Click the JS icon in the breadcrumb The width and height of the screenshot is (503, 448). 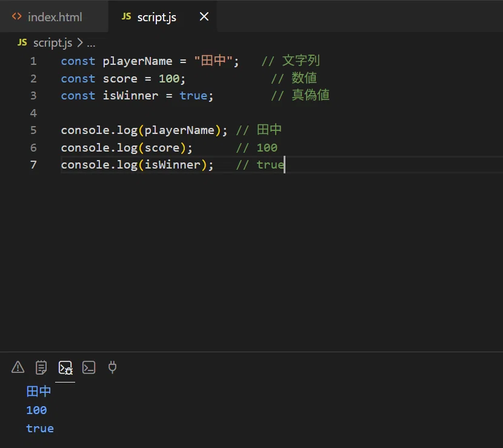point(22,42)
